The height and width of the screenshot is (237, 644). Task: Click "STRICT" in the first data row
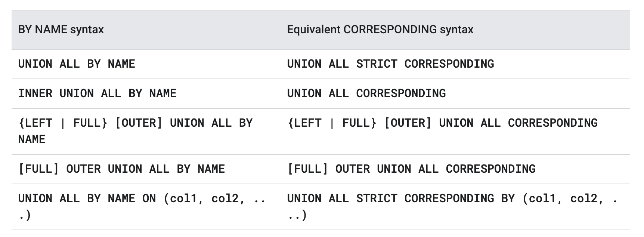[377, 64]
